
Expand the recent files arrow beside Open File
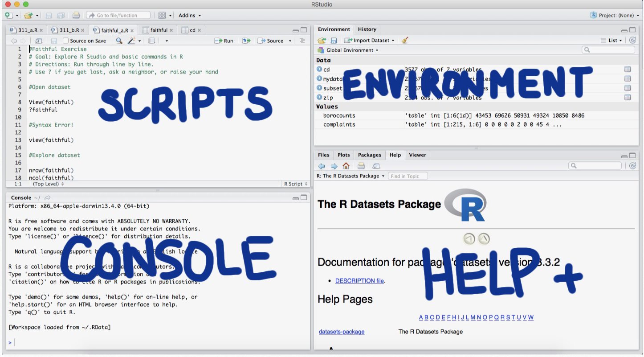point(37,16)
